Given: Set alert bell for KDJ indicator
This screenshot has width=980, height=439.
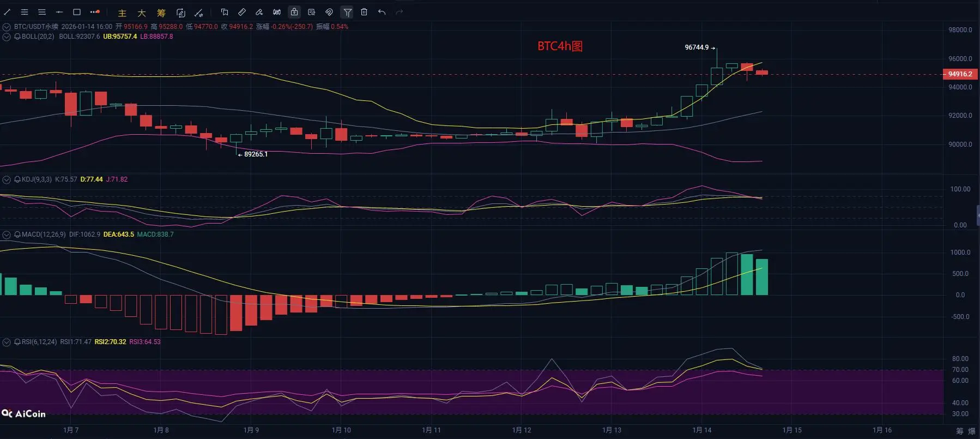Looking at the screenshot, I should [x=17, y=179].
